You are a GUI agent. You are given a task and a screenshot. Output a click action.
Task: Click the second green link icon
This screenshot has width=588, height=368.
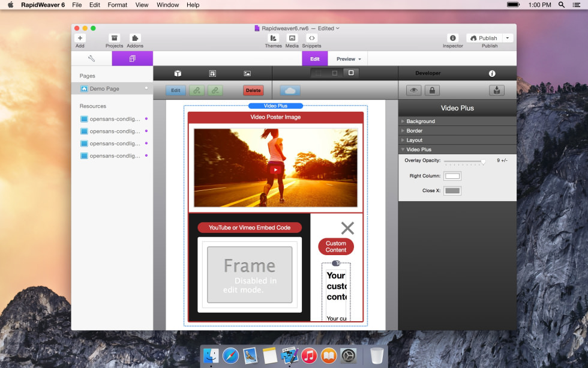pyautogui.click(x=215, y=91)
